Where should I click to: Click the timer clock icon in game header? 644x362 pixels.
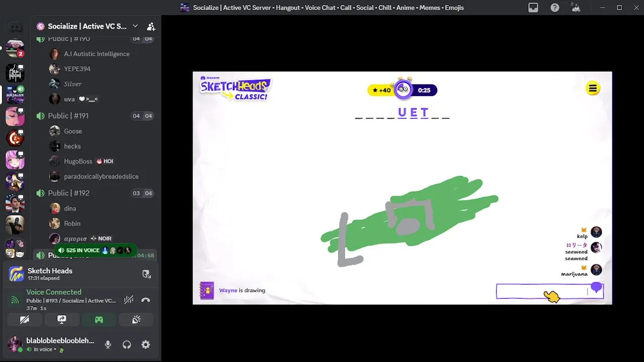coord(403,89)
